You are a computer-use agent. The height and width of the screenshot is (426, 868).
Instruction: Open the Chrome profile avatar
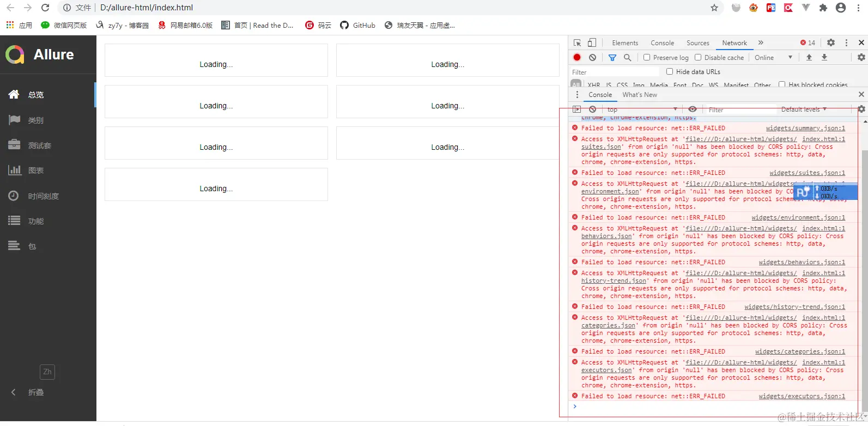point(841,8)
